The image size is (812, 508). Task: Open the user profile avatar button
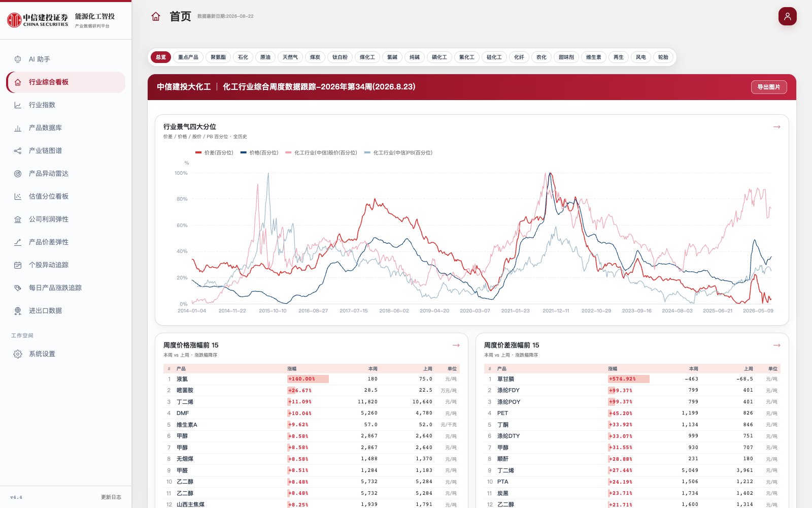click(x=788, y=16)
